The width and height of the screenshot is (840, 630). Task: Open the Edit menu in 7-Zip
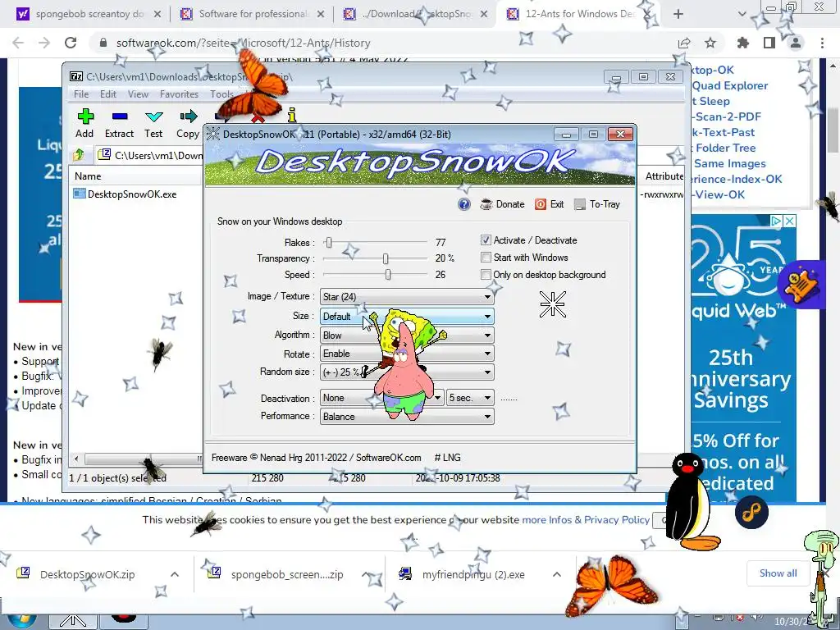pos(107,94)
